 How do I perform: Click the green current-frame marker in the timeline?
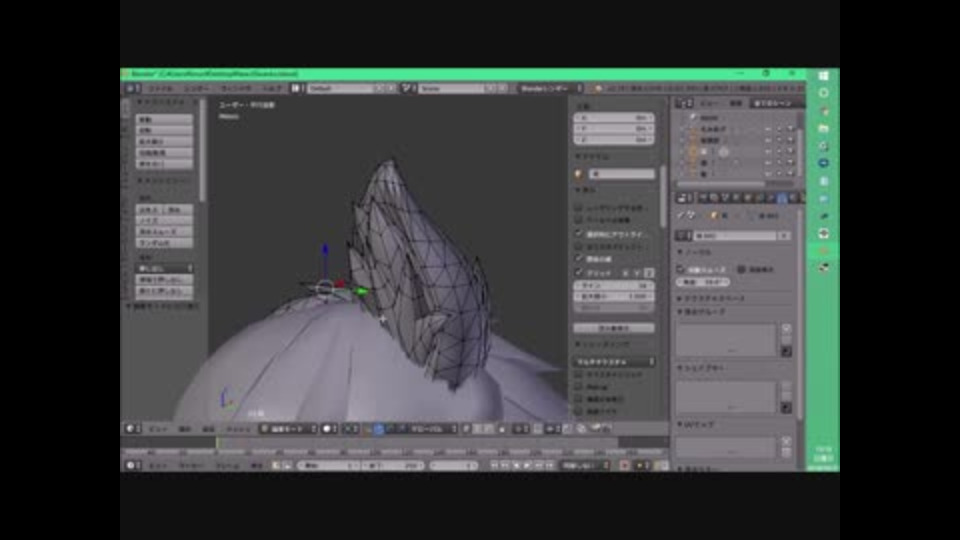[x=217, y=442]
